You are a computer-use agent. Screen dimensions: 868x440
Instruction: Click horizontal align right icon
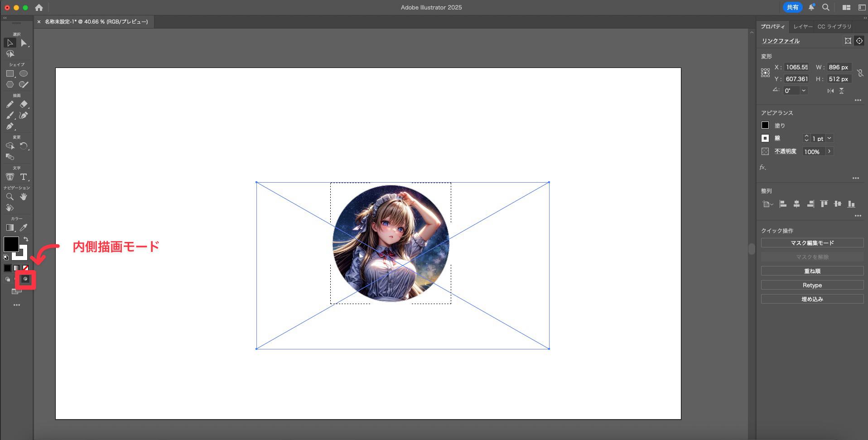click(810, 204)
